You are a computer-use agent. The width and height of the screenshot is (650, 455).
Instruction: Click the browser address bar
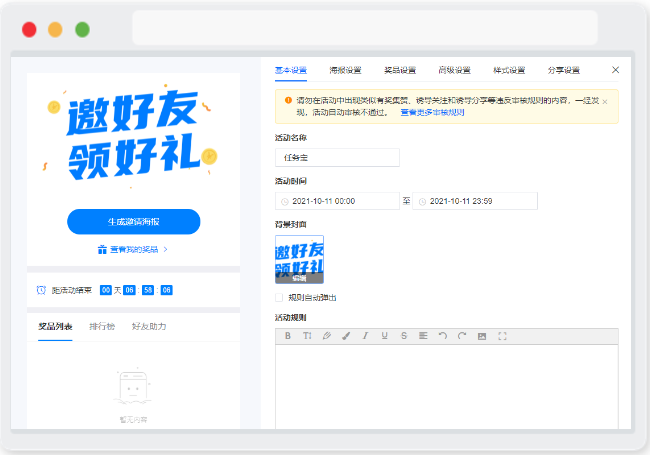(365, 28)
